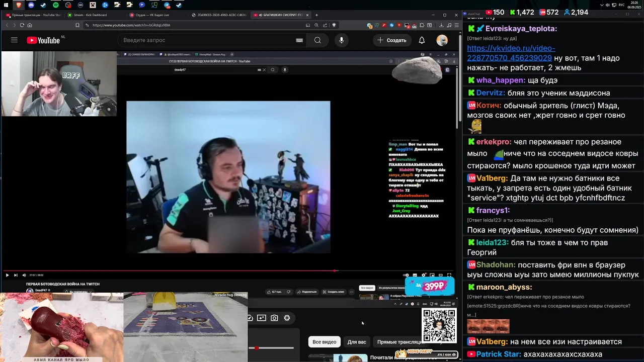Click the soap cutting video thumbnail
Image resolution: width=644 pixels, height=362 pixels.
[61, 327]
